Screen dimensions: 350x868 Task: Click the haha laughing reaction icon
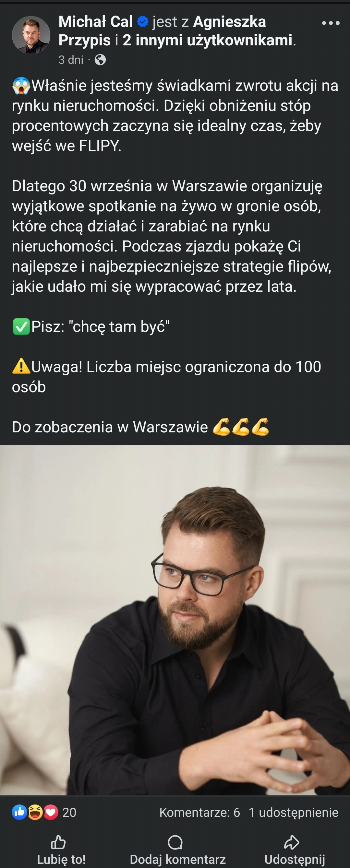click(x=35, y=812)
